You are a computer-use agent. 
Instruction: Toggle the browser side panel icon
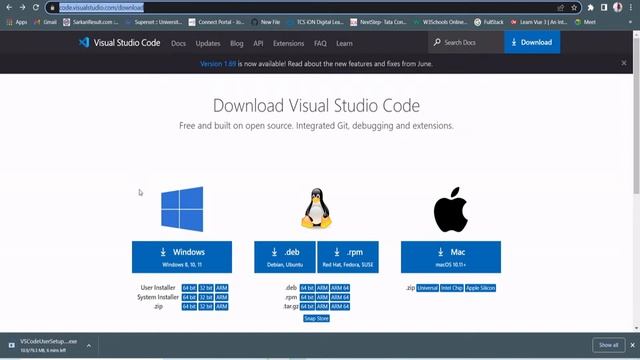coord(604,7)
